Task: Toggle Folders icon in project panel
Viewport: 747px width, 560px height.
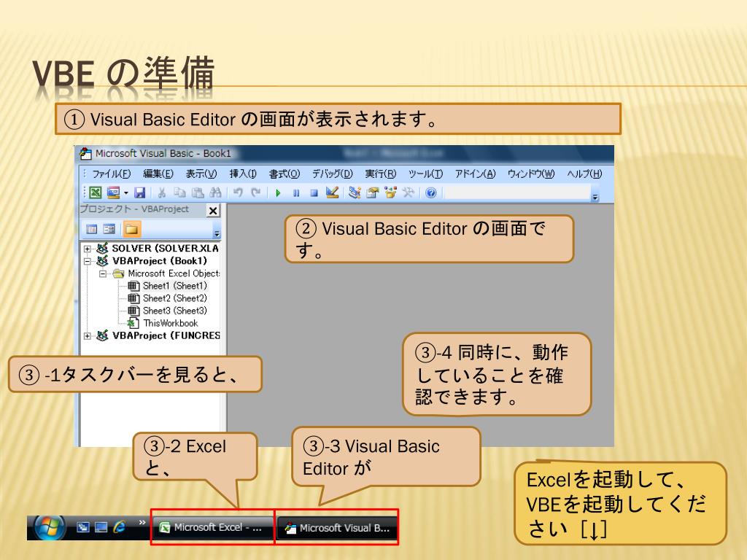Action: coord(131,230)
